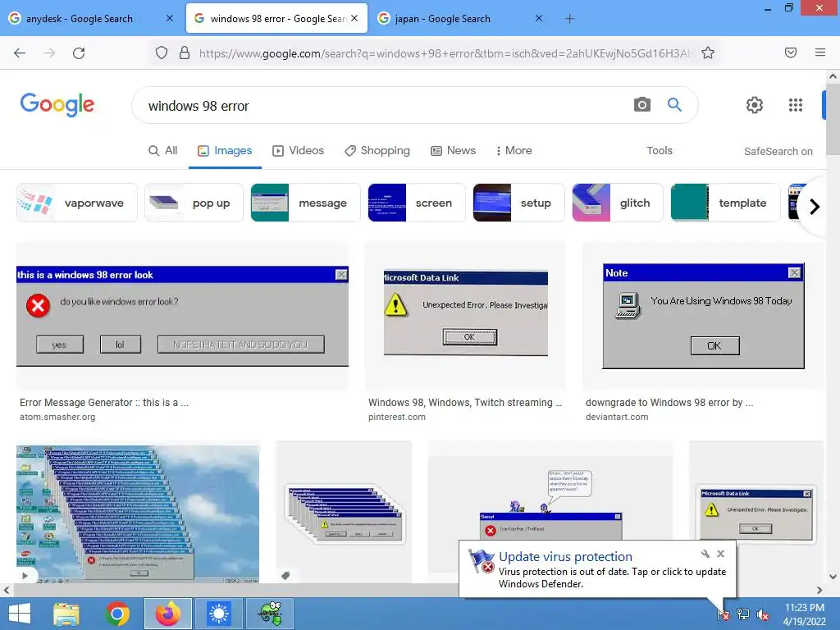Filter by the vaporwave chip
The height and width of the screenshot is (630, 840).
coord(77,203)
